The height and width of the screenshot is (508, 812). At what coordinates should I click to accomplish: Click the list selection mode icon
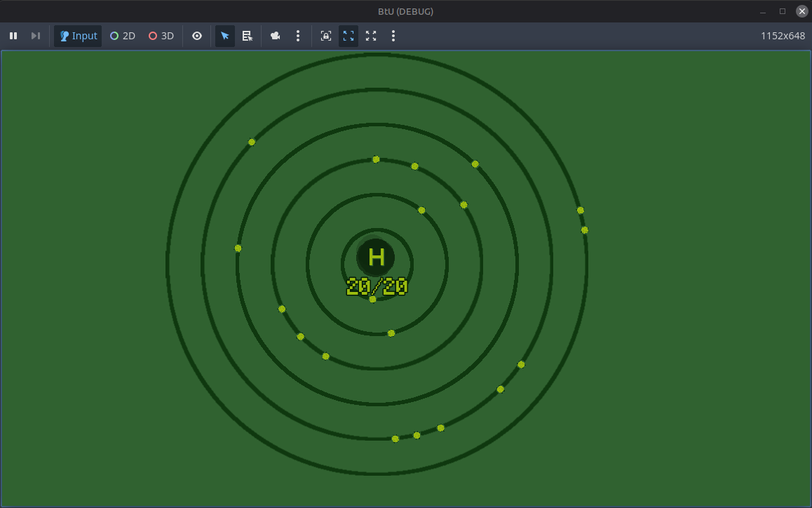tap(248, 36)
